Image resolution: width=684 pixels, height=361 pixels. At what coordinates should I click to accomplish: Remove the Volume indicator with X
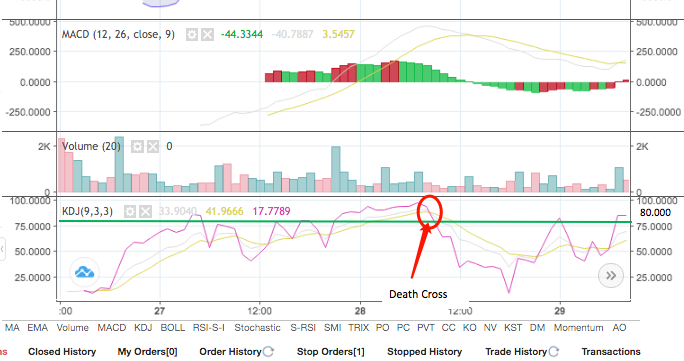tap(153, 146)
